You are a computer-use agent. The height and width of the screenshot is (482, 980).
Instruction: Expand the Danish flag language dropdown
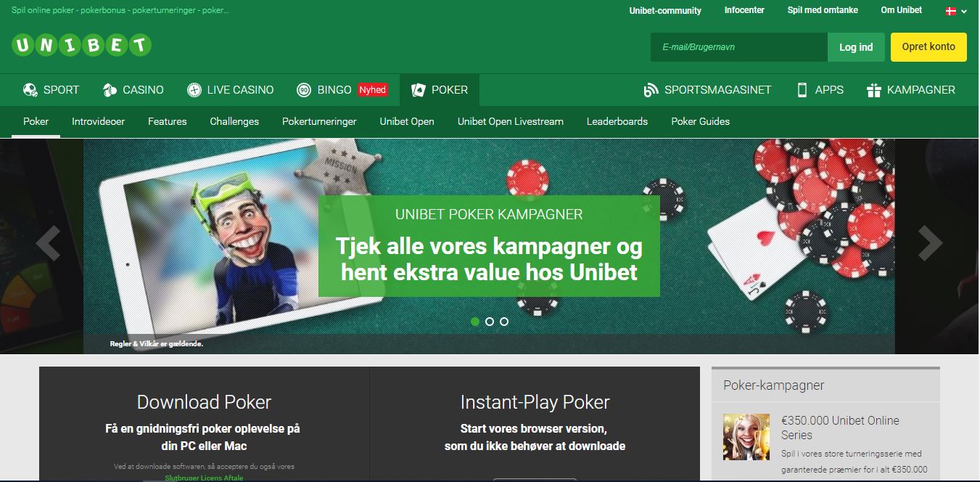(x=956, y=11)
